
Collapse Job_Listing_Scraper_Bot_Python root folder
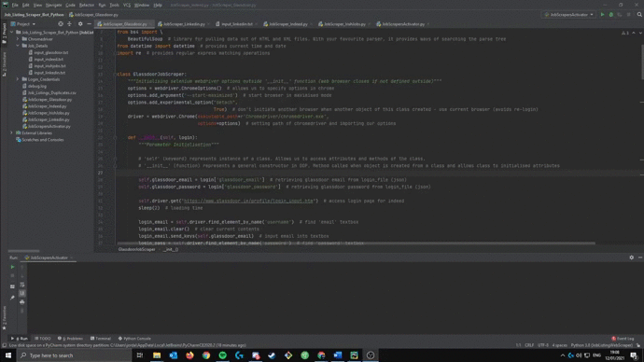(12, 33)
